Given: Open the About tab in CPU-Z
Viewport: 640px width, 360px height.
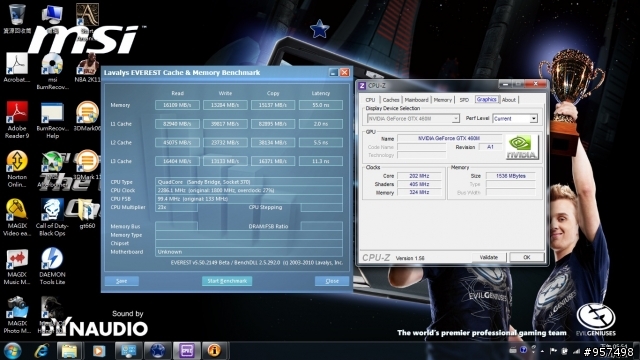Looking at the screenshot, I should coord(509,100).
